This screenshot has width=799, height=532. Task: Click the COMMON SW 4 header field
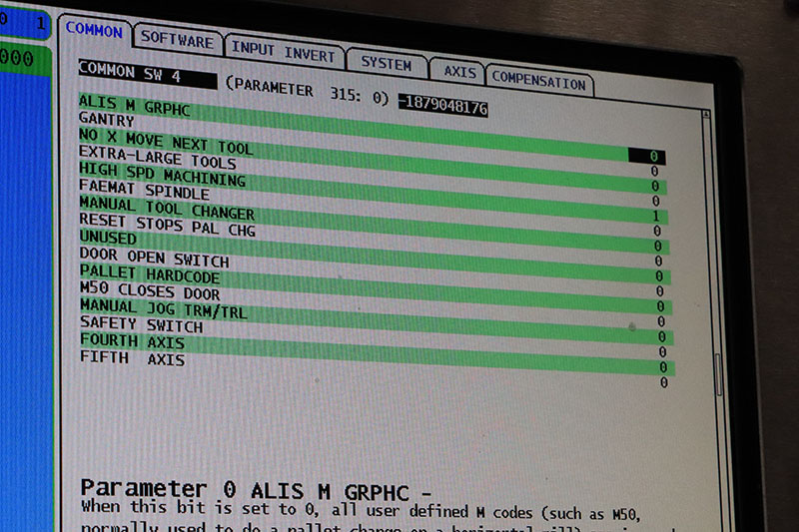(147, 73)
